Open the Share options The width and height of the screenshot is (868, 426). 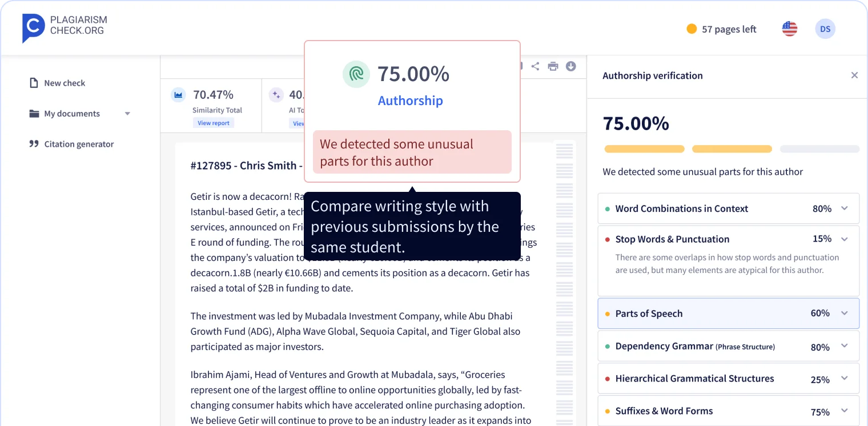tap(536, 66)
